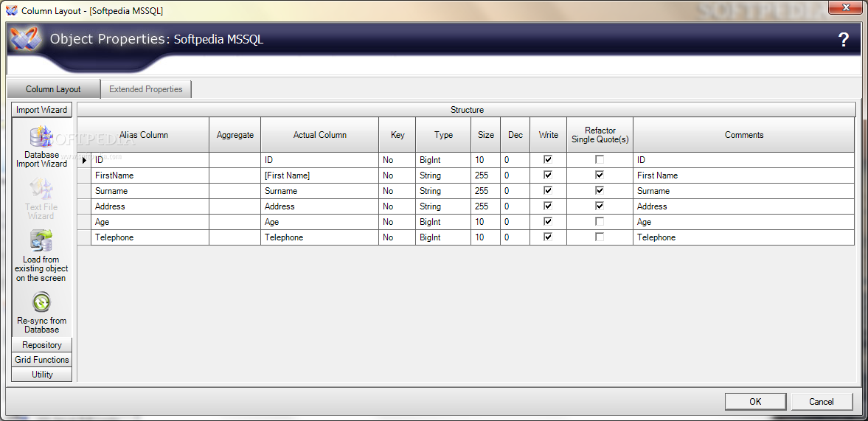Image resolution: width=868 pixels, height=421 pixels.
Task: Enable Refactor Single Quote for Age row
Action: click(x=600, y=221)
